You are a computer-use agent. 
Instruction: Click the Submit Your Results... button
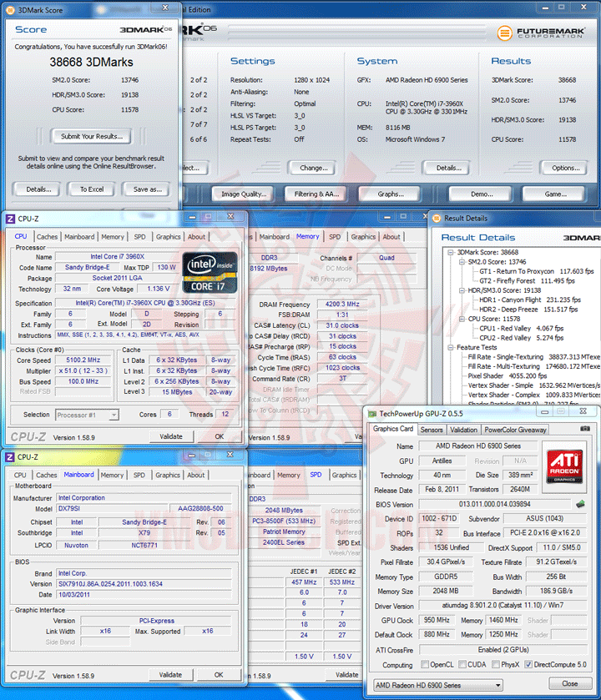(92, 136)
